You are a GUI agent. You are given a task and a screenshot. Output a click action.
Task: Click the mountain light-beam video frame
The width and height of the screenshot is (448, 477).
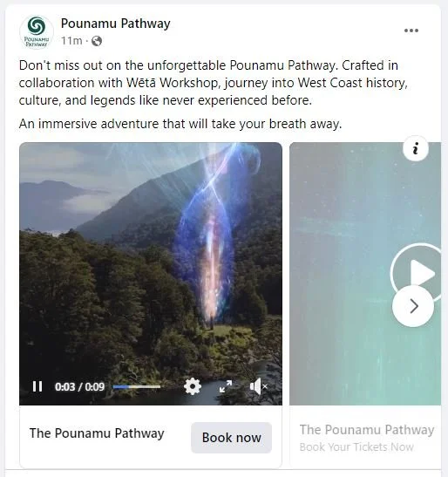pos(151,259)
